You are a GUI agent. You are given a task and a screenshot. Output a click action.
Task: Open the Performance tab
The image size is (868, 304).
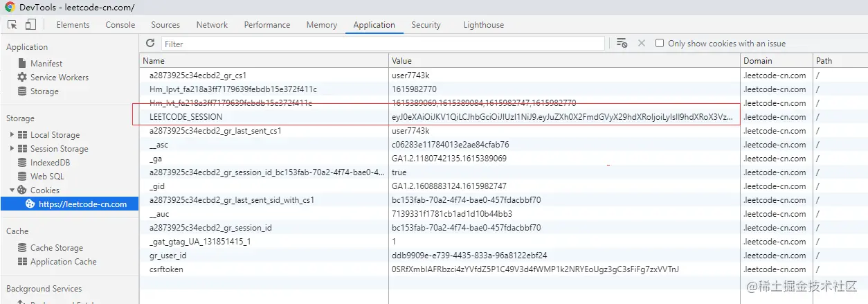(x=267, y=25)
